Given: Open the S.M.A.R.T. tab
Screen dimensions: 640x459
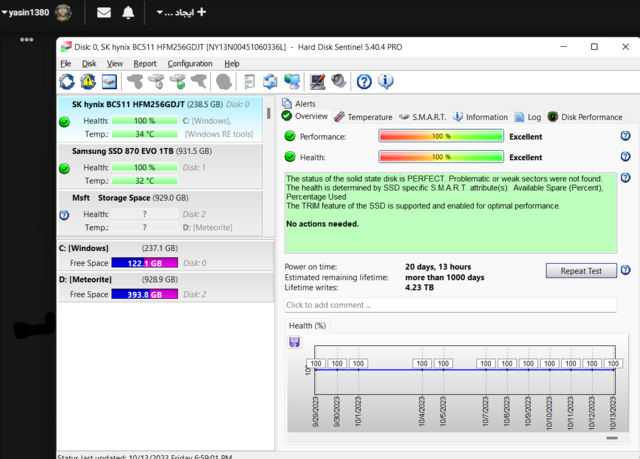Looking at the screenshot, I should [x=422, y=117].
